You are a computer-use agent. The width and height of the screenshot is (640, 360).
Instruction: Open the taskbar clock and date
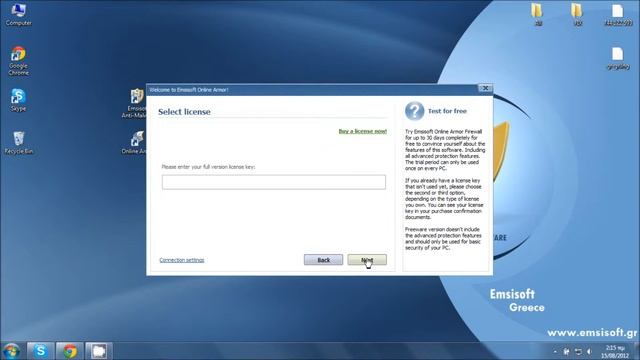coord(615,351)
